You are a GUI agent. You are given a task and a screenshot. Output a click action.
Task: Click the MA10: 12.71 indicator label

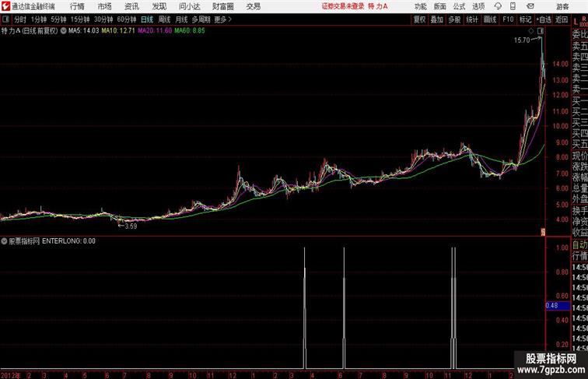[x=118, y=31]
